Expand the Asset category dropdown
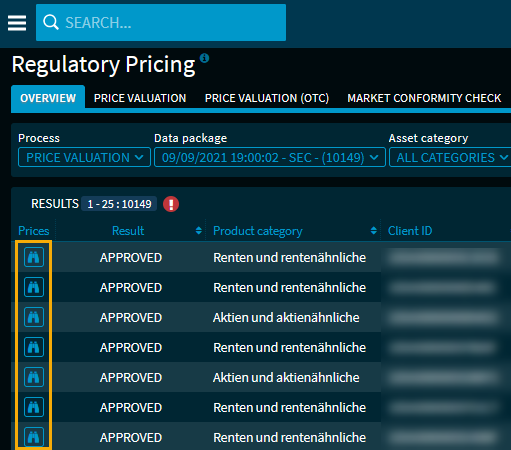Image resolution: width=511 pixels, height=450 pixels. (450, 157)
